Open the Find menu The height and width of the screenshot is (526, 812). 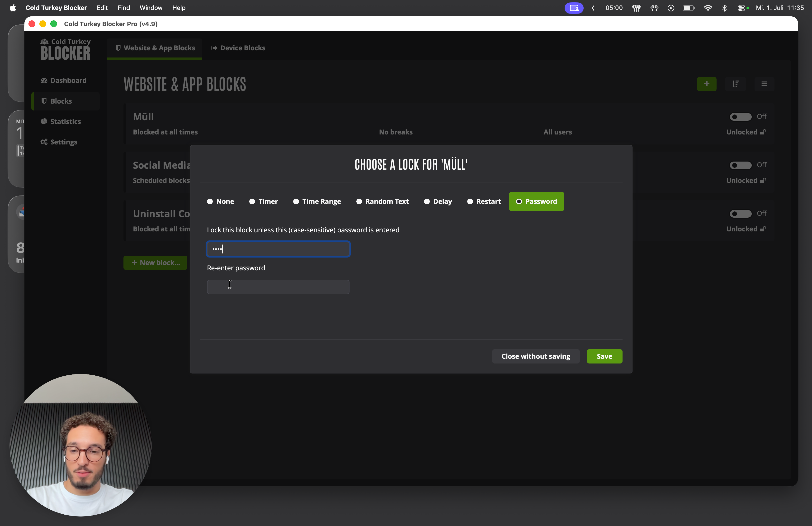point(123,8)
